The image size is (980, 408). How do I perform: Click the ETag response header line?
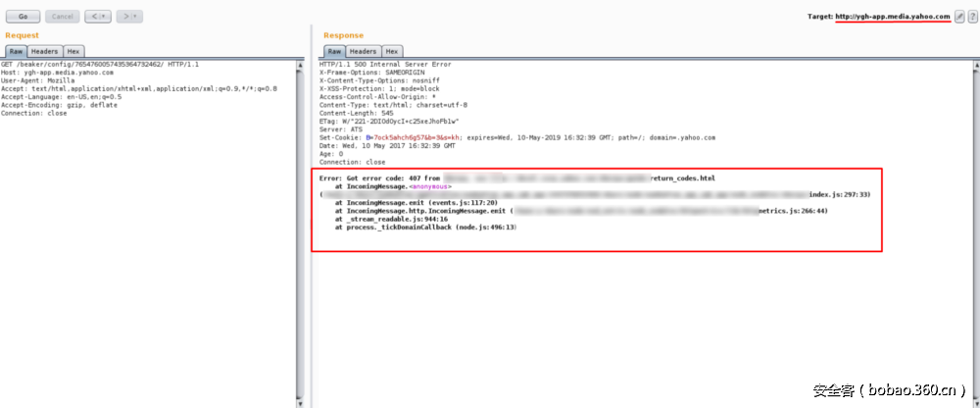click(x=389, y=122)
